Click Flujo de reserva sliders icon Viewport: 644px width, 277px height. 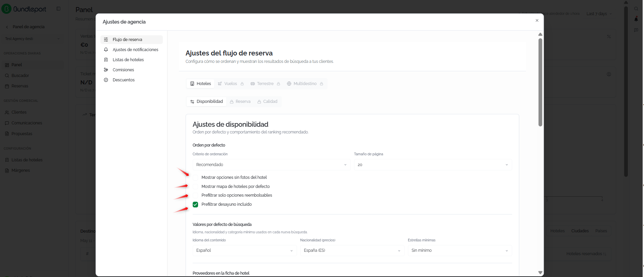tap(106, 40)
